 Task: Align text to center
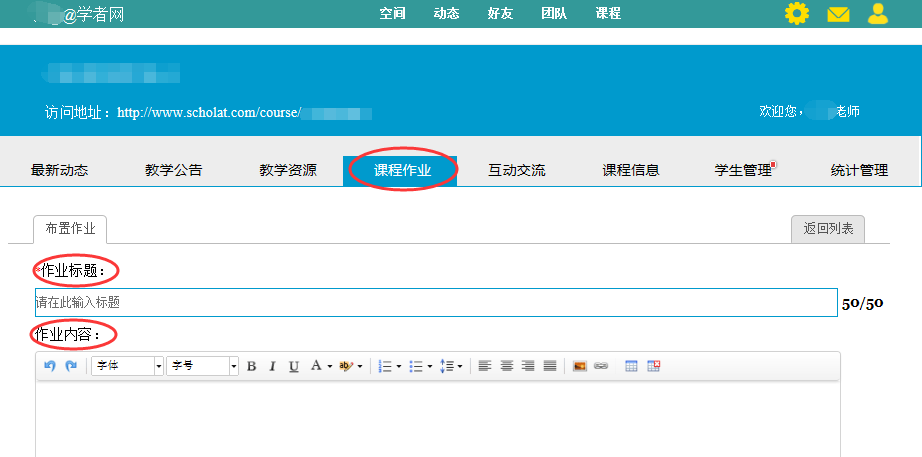506,366
